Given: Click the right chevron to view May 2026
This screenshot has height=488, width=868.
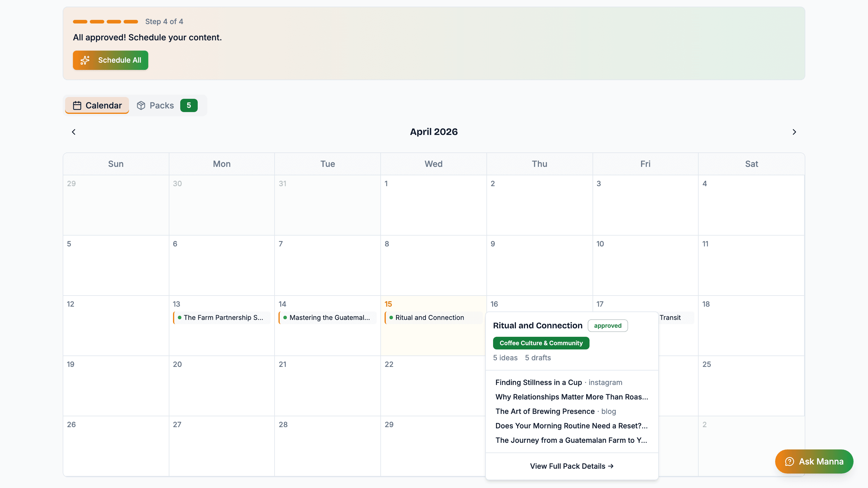Looking at the screenshot, I should [794, 132].
